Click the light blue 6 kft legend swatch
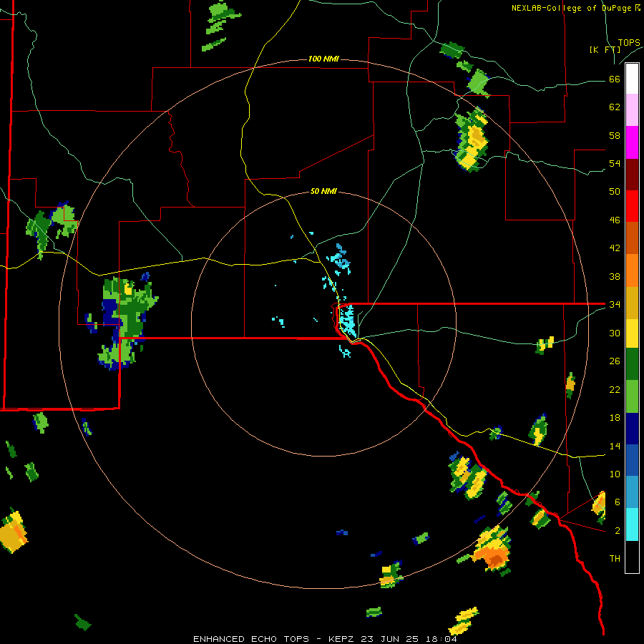 (x=632, y=492)
